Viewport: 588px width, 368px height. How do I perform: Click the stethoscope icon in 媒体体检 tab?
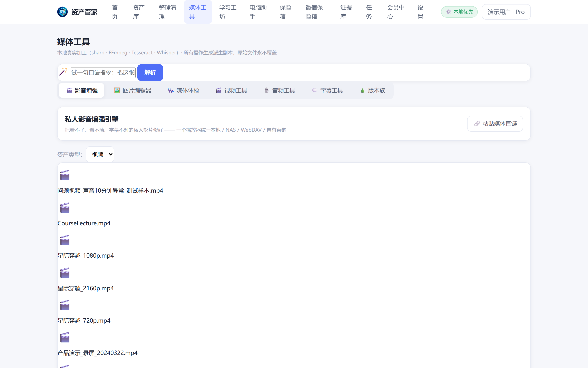tap(171, 91)
